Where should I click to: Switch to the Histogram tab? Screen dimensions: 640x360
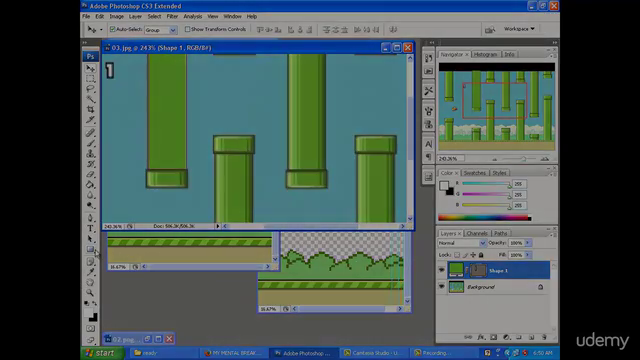(485, 54)
